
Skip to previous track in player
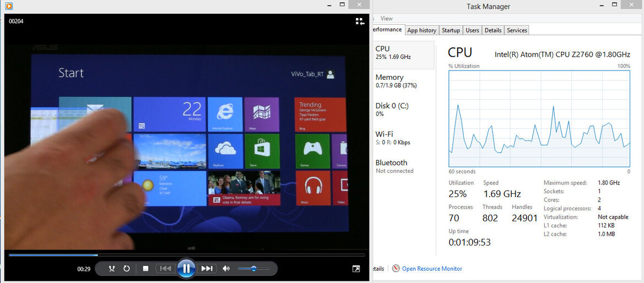click(165, 269)
